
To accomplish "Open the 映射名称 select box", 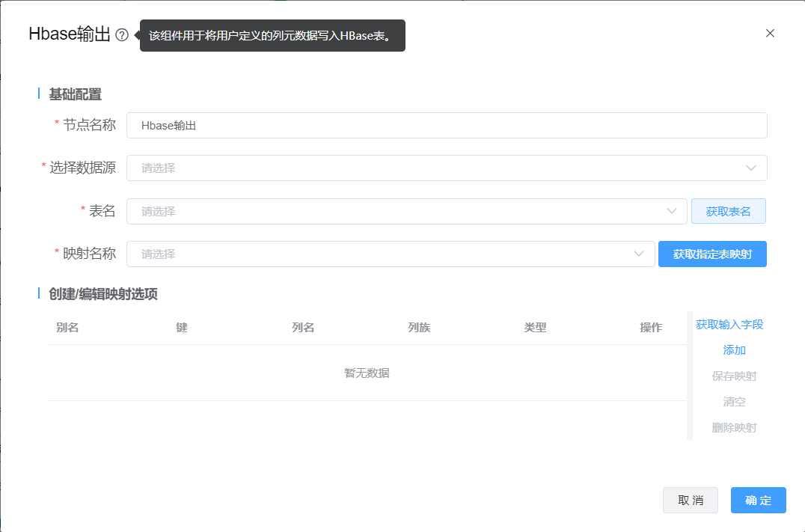I will click(390, 254).
